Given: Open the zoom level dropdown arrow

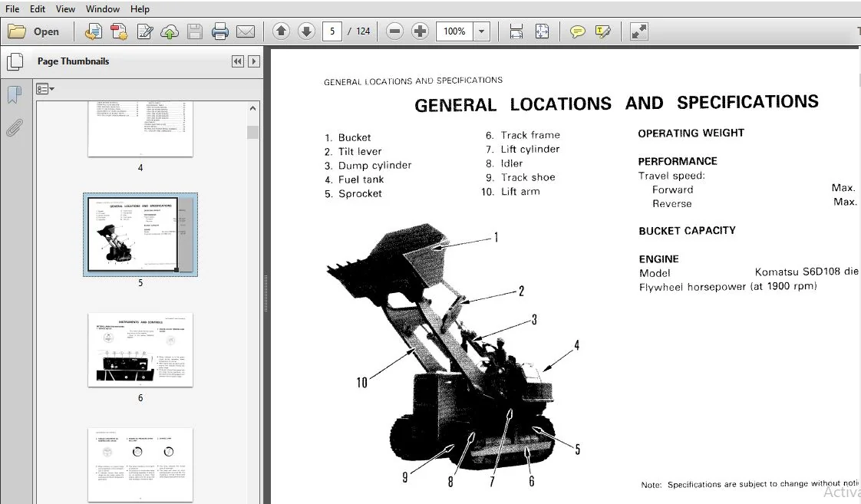Looking at the screenshot, I should click(482, 31).
